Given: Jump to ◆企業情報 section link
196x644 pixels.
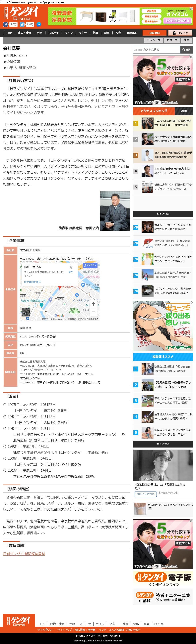Looking at the screenshot, I should (x=12, y=62).
